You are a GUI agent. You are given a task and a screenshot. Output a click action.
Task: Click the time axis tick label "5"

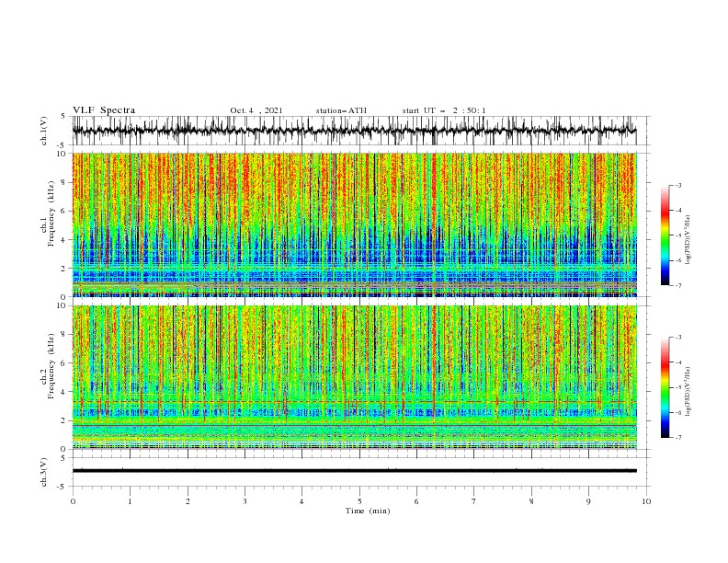(x=359, y=501)
